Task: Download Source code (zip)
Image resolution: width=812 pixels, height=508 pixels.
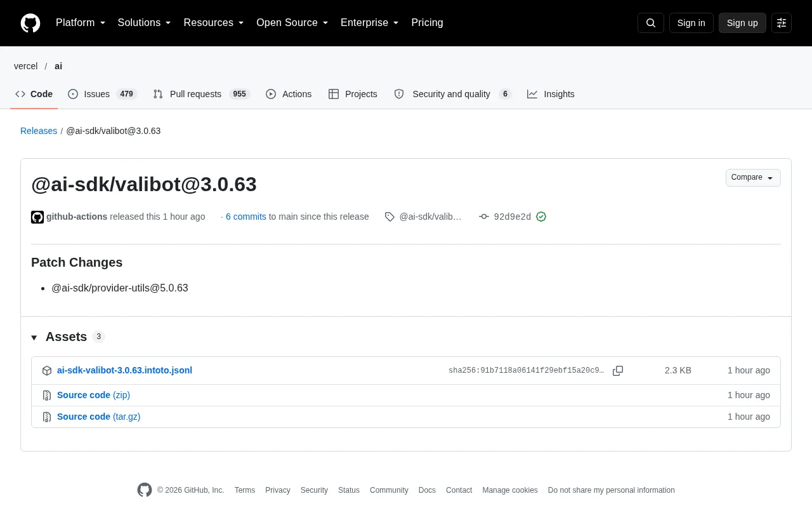Action: [x=93, y=395]
